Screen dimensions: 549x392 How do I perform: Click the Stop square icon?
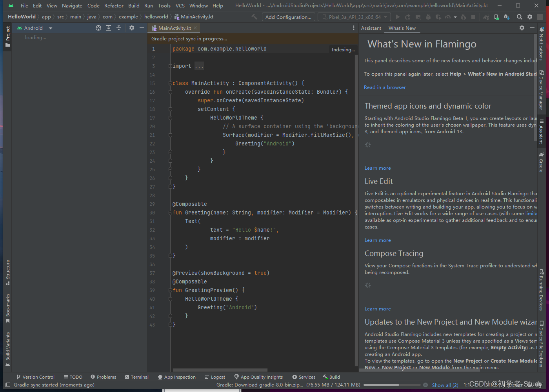pos(473,17)
